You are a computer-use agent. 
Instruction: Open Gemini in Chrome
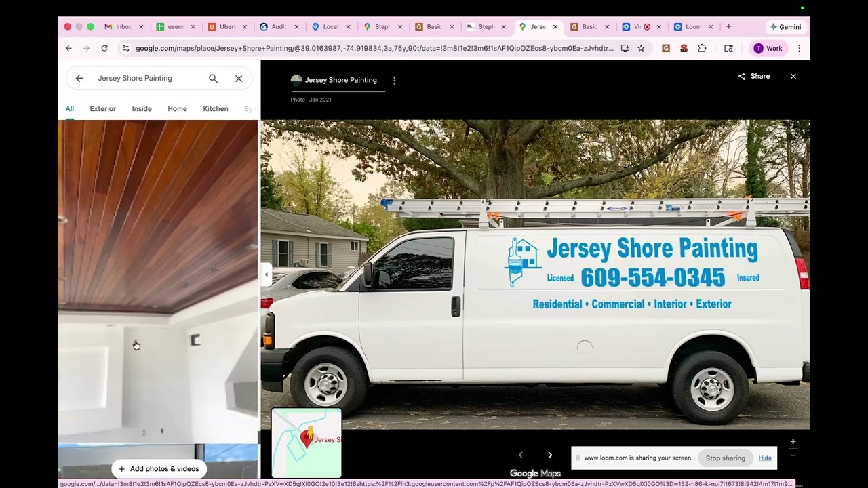click(x=785, y=27)
